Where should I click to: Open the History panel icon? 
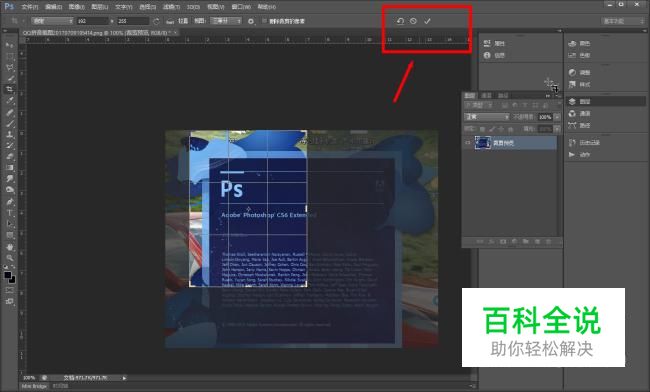coord(572,143)
